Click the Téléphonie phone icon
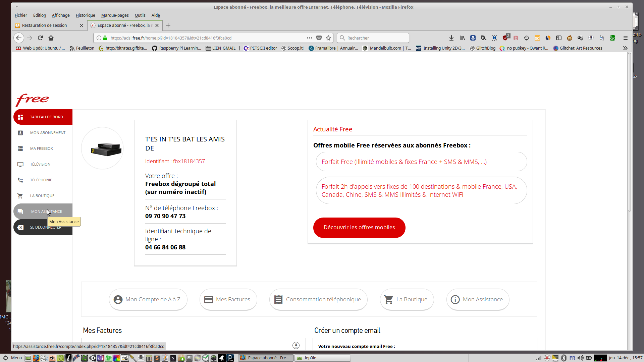Screen dimensions: 644x362 pyautogui.click(x=20, y=180)
